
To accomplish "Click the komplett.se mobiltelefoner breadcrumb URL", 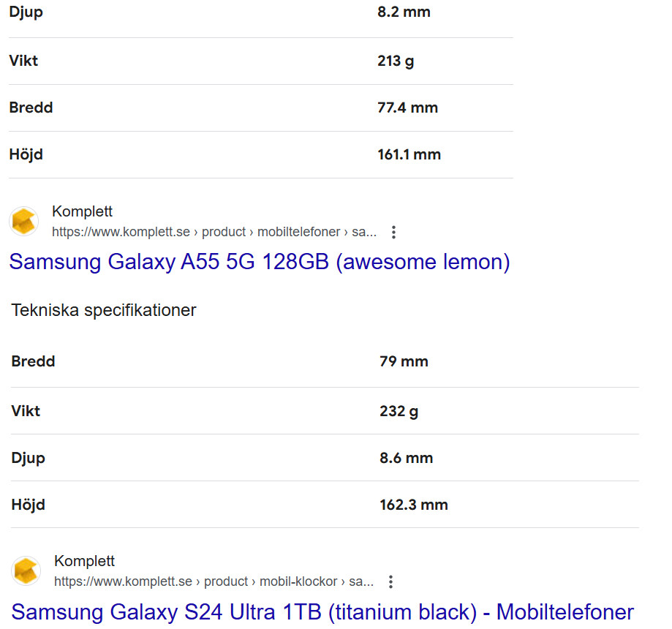I will (x=214, y=233).
